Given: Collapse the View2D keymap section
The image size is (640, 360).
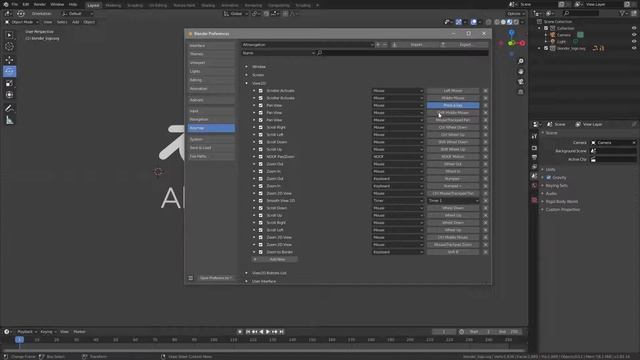Looking at the screenshot, I should (x=246, y=83).
